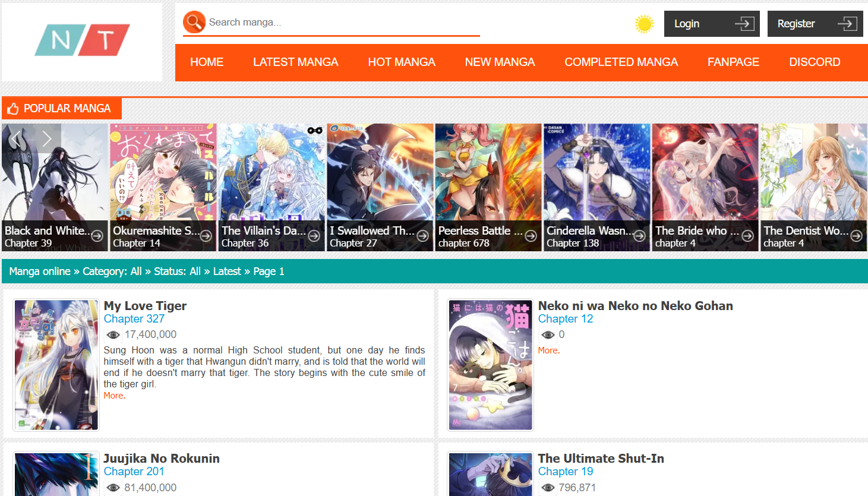Open the Discord menu link
The image size is (868, 496).
pos(814,62)
